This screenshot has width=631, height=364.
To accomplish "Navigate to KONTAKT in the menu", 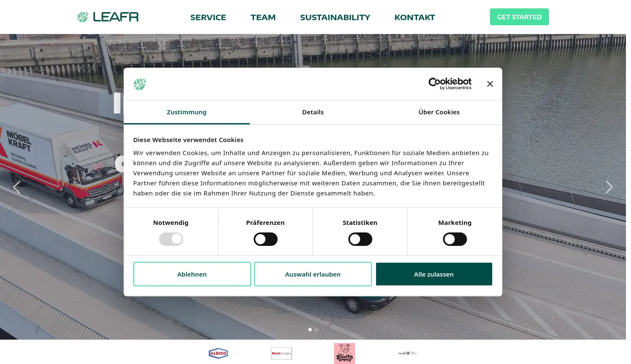I will coord(414,17).
